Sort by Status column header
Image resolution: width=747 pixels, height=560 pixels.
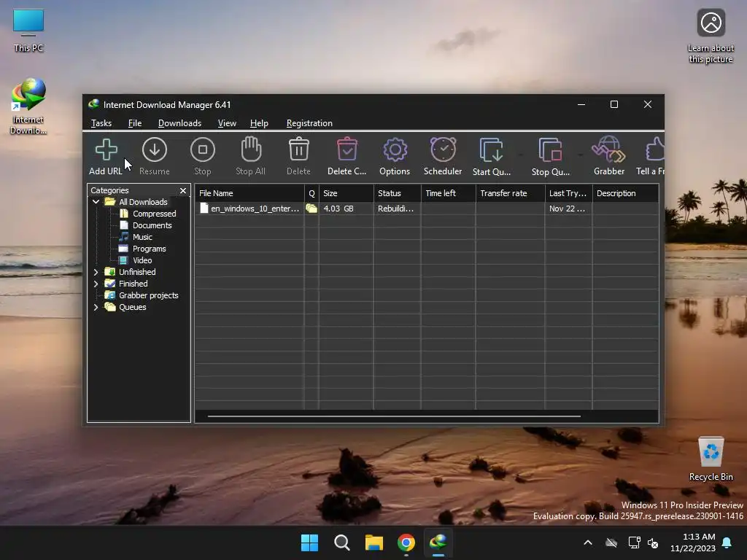coord(398,193)
